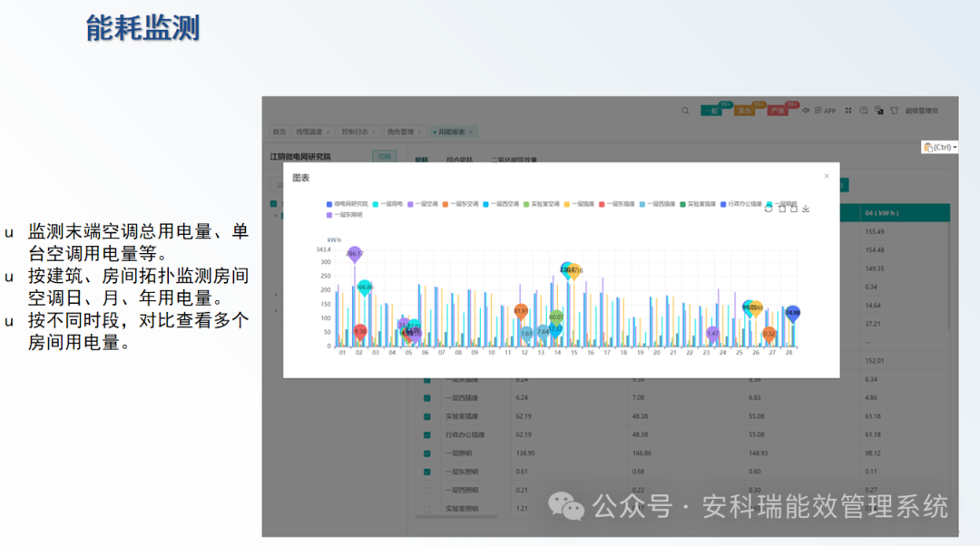Click the 0.32 orange marker pin
The image size is (980, 546).
tap(769, 335)
